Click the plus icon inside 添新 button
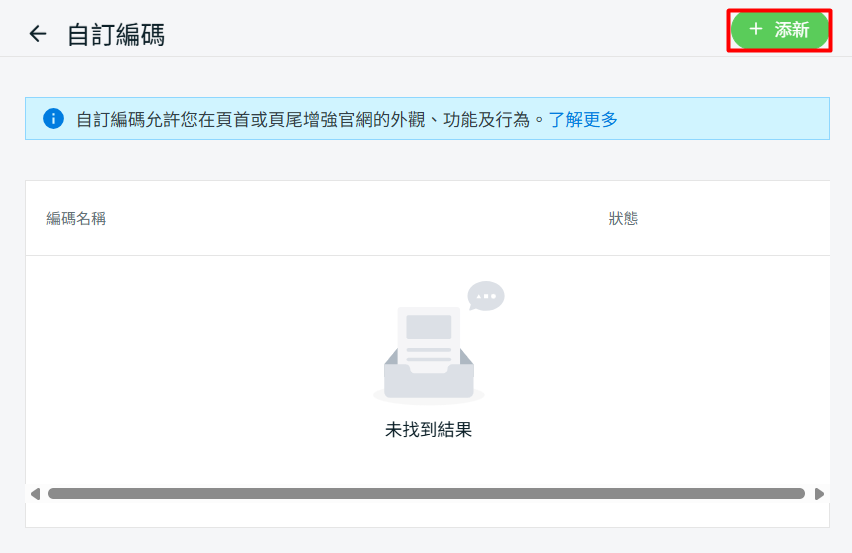This screenshot has height=553, width=852. coord(756,30)
